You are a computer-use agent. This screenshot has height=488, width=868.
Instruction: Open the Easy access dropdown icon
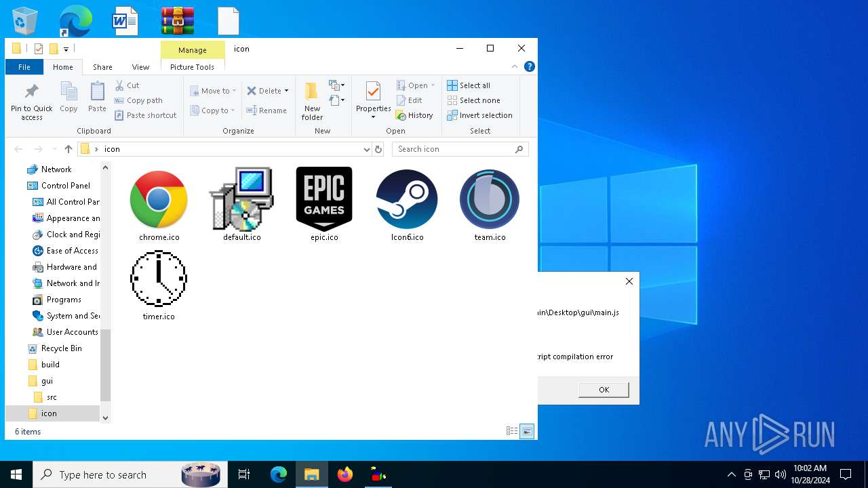click(x=337, y=100)
